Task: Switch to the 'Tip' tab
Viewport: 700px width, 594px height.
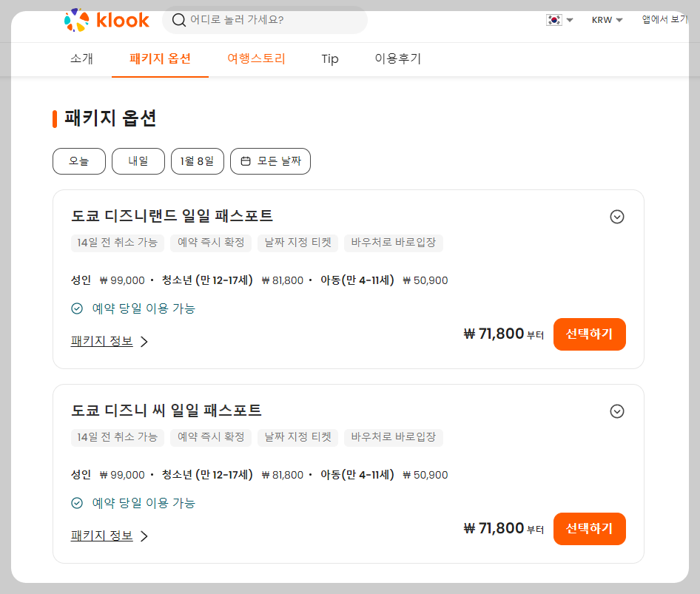Action: coord(330,58)
